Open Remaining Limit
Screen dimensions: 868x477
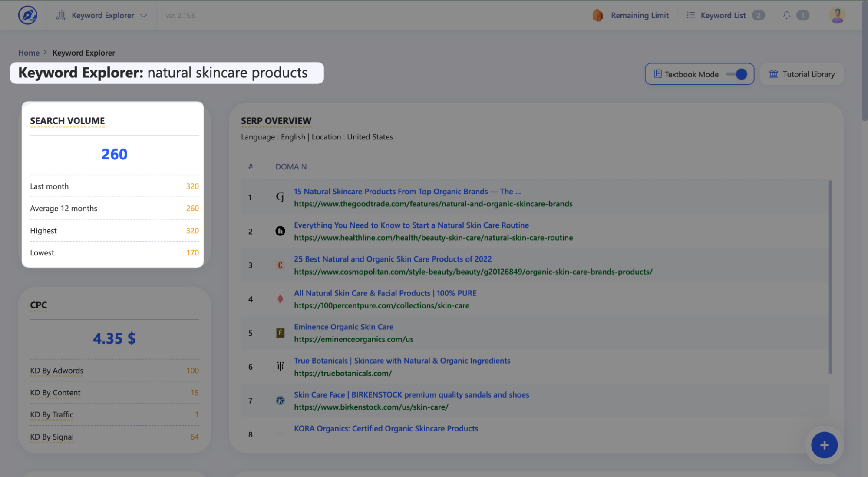click(x=640, y=15)
